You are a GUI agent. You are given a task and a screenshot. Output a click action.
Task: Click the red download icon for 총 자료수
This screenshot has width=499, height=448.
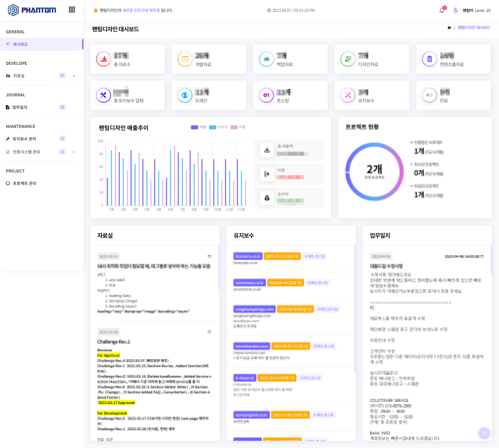pyautogui.click(x=104, y=59)
